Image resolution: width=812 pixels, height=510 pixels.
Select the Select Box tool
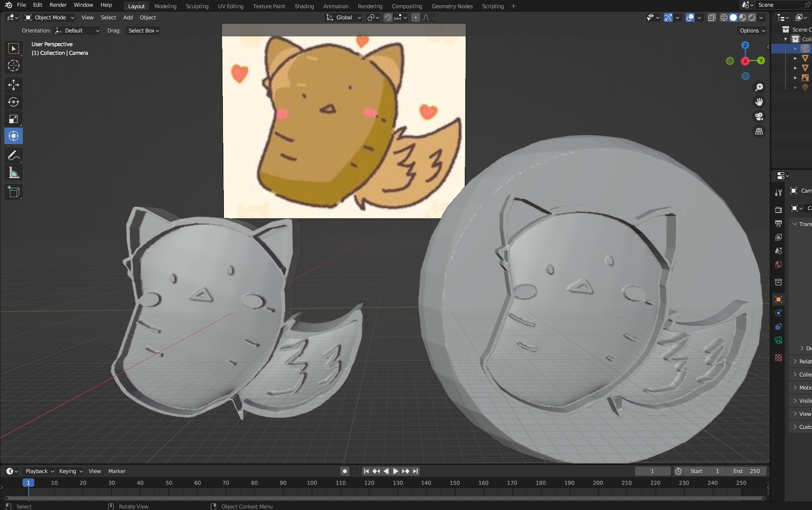pos(14,49)
